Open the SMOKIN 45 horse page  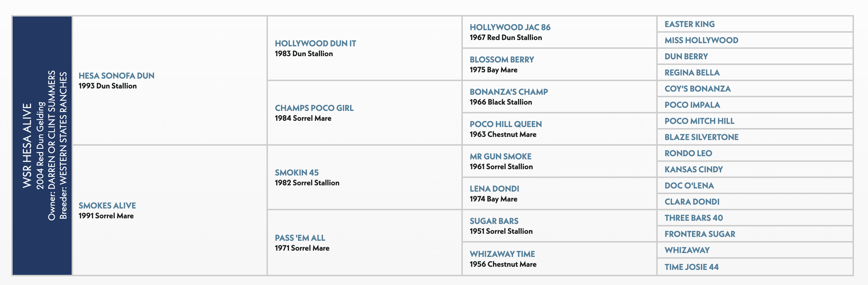297,172
